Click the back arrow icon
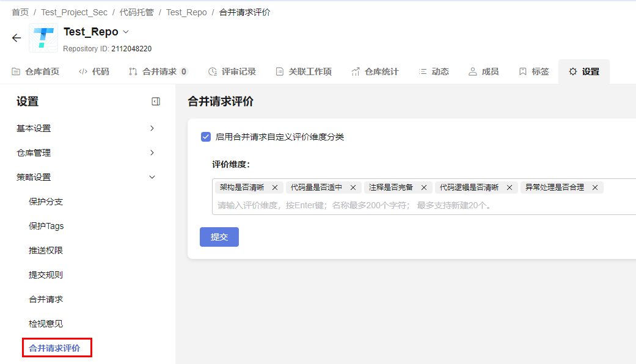Image resolution: width=636 pixels, height=364 pixels. tap(16, 38)
